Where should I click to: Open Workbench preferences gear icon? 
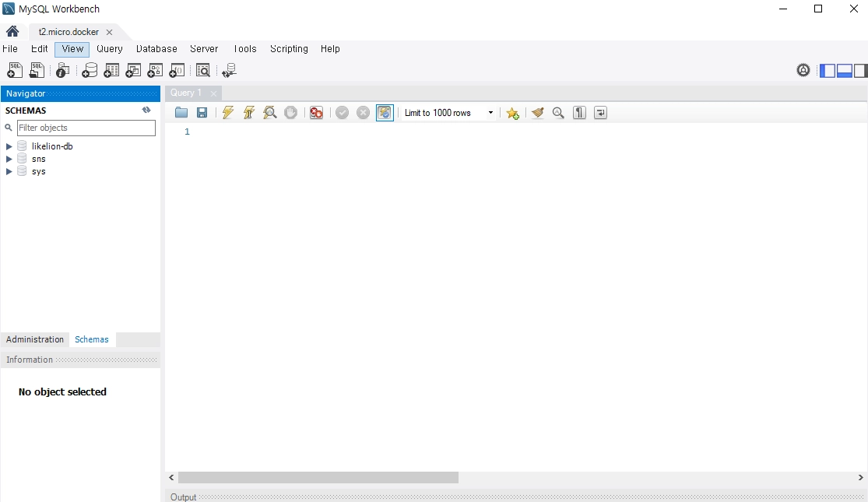[x=803, y=70]
